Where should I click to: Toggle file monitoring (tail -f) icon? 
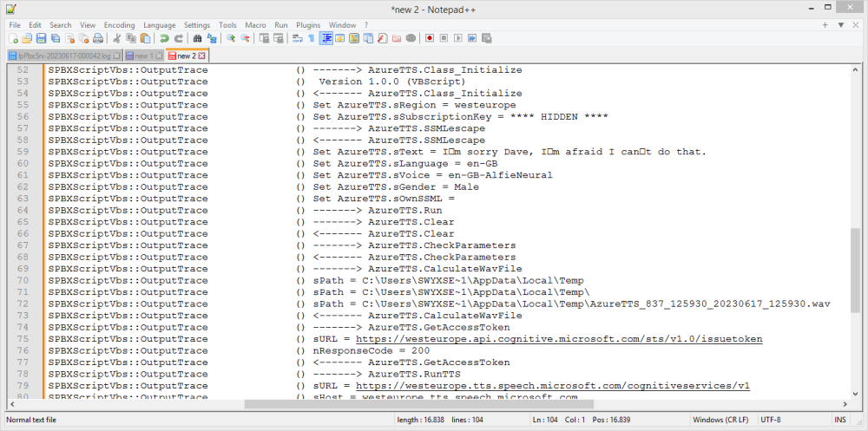tap(411, 38)
